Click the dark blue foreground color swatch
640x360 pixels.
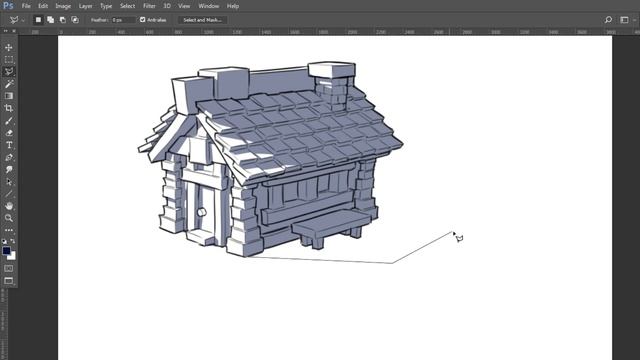click(x=6, y=251)
